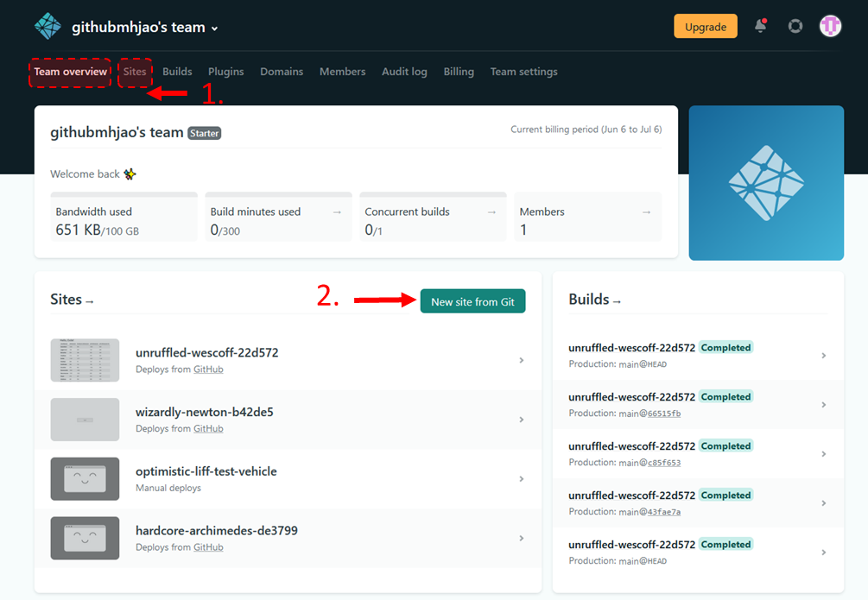Open commit link 43fae7a in Builds
The width and height of the screenshot is (868, 600).
[x=664, y=512]
